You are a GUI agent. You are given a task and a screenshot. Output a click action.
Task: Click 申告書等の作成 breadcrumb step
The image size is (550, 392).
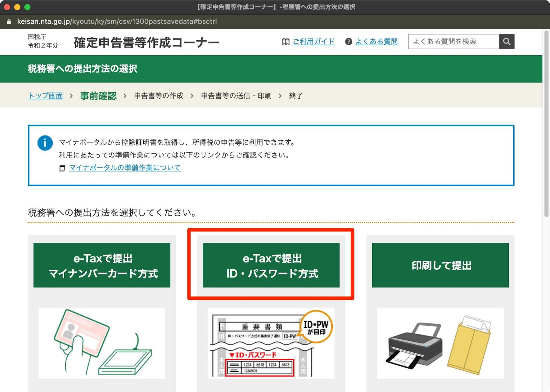(159, 96)
